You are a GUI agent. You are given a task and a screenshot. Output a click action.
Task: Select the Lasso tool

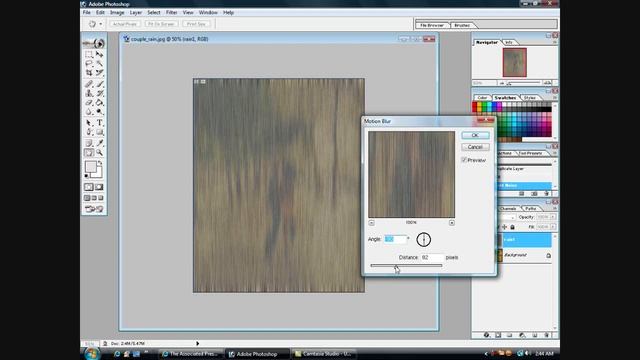coord(89,64)
